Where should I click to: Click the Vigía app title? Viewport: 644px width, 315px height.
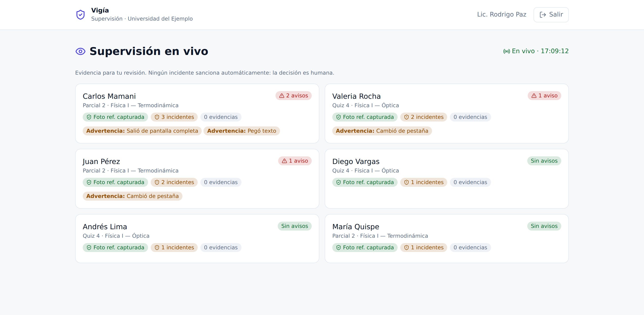100,10
